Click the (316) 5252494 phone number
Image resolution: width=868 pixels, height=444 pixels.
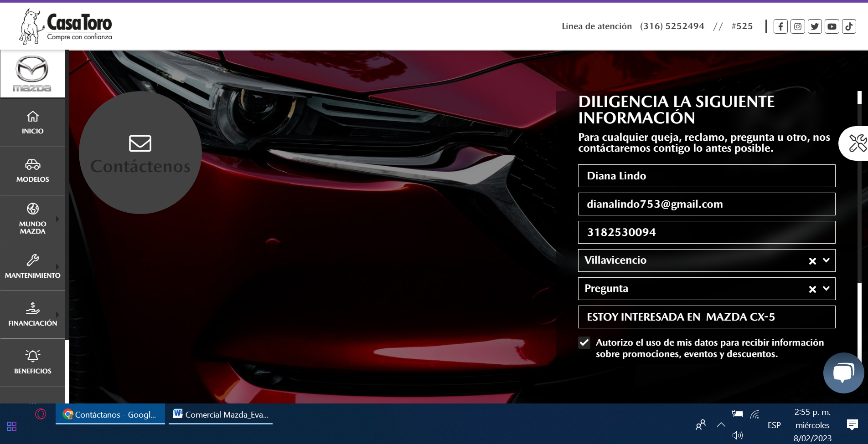[x=672, y=26]
